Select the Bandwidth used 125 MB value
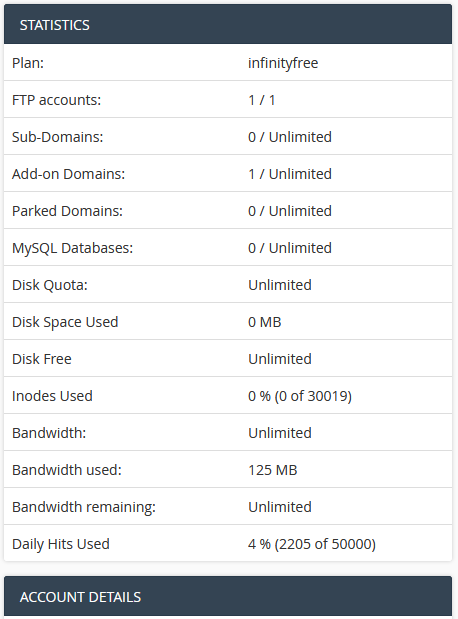This screenshot has width=458, height=619. coord(272,470)
